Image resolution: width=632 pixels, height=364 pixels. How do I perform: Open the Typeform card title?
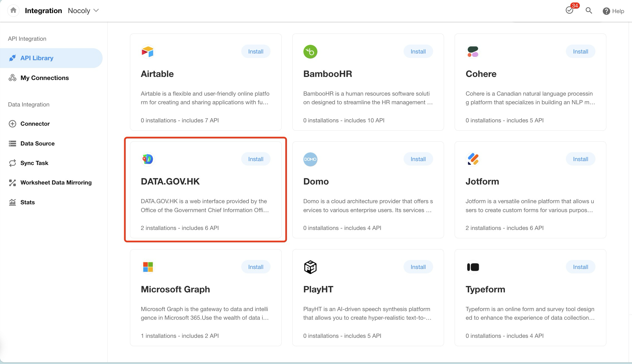[485, 289]
